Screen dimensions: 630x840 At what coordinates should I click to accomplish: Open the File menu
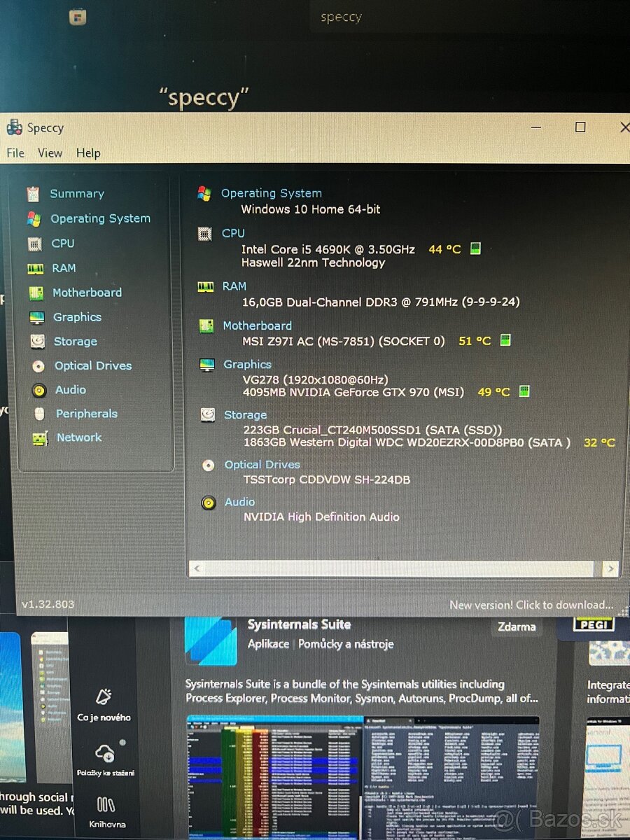pos(15,153)
